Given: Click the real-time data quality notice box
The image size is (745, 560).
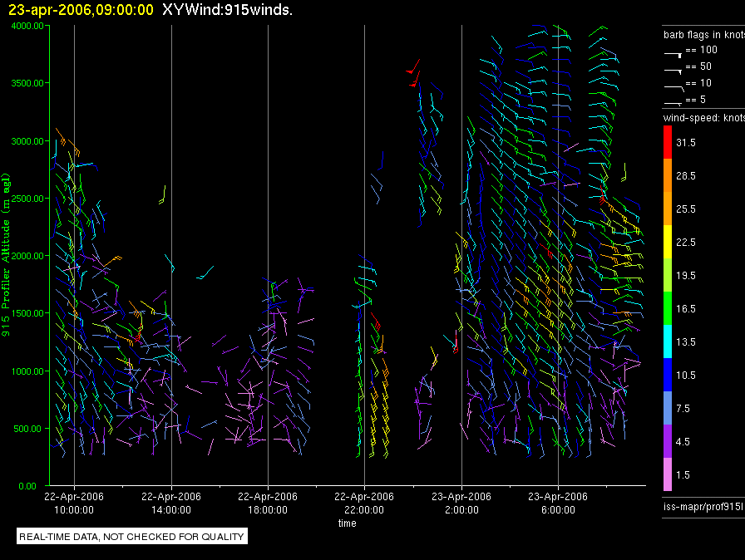Looking at the screenshot, I should click(x=132, y=537).
